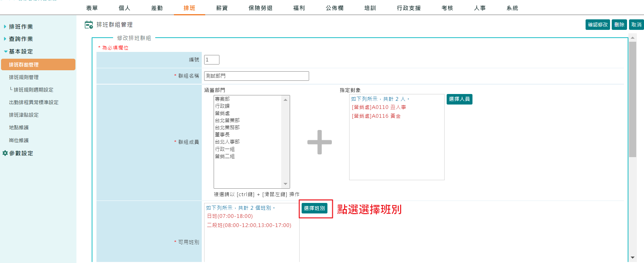Click person entry A0116 黃金

coord(376,116)
